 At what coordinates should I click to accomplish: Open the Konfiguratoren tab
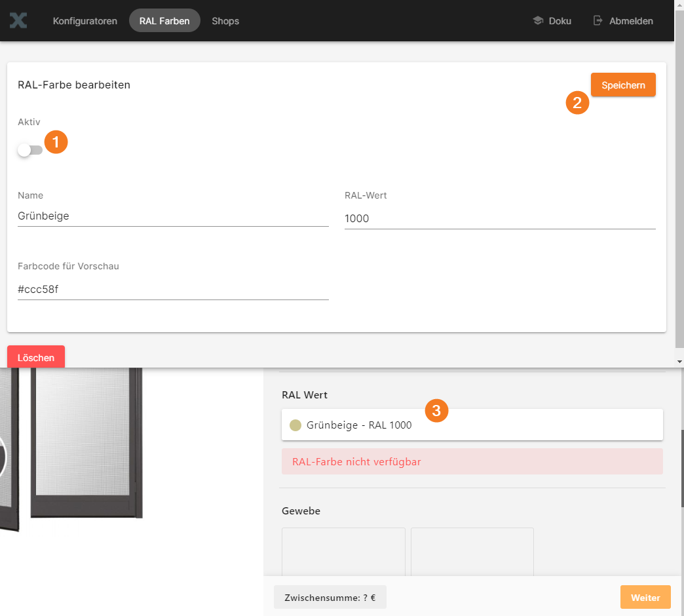tap(85, 21)
